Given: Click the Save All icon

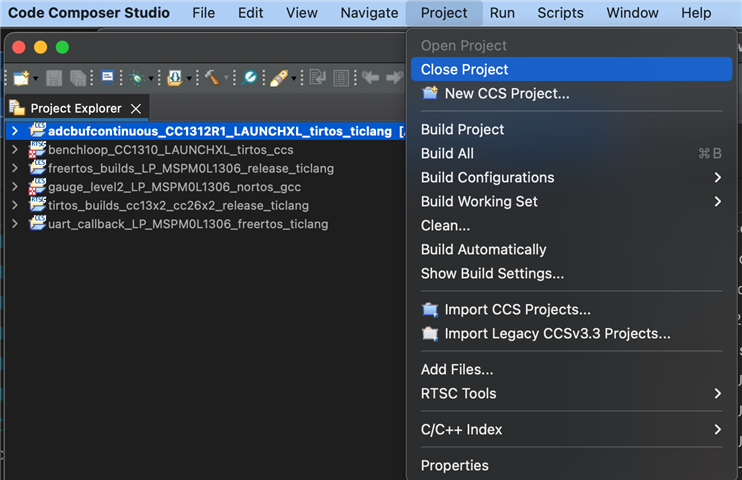Looking at the screenshot, I should pos(78,78).
